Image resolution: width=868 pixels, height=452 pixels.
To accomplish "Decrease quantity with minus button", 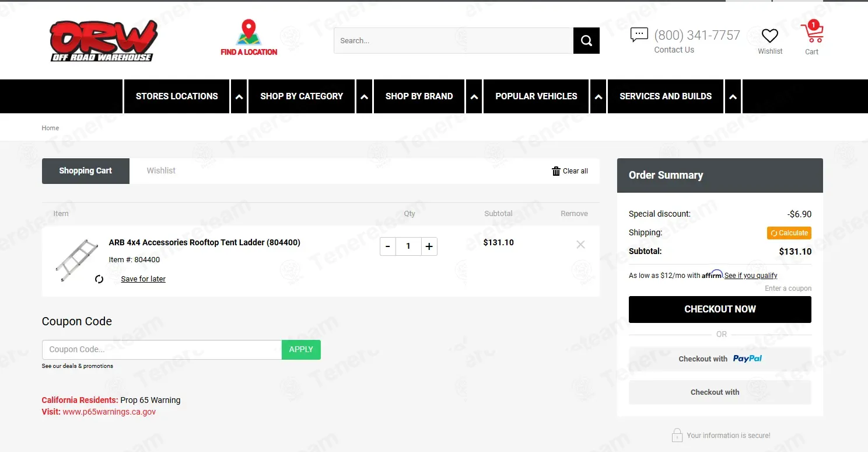I will [388, 246].
